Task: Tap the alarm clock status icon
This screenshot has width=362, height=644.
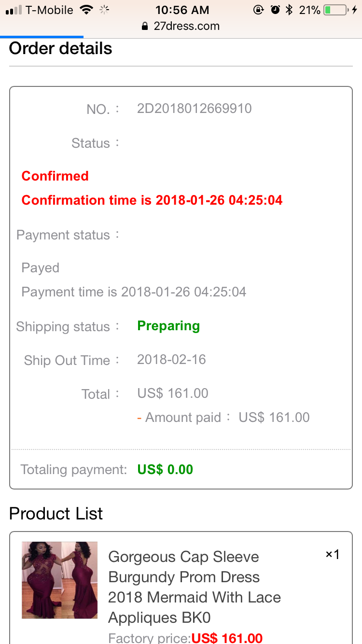Action: pos(275,10)
